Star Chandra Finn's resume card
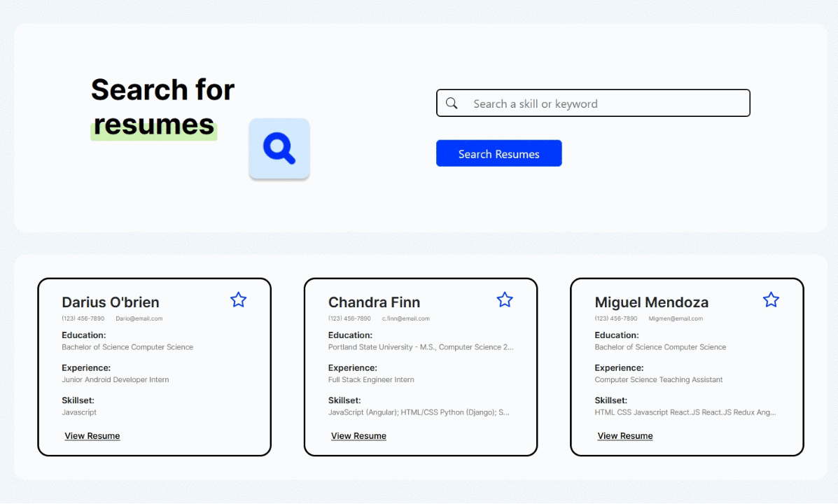838x504 pixels. tap(505, 300)
